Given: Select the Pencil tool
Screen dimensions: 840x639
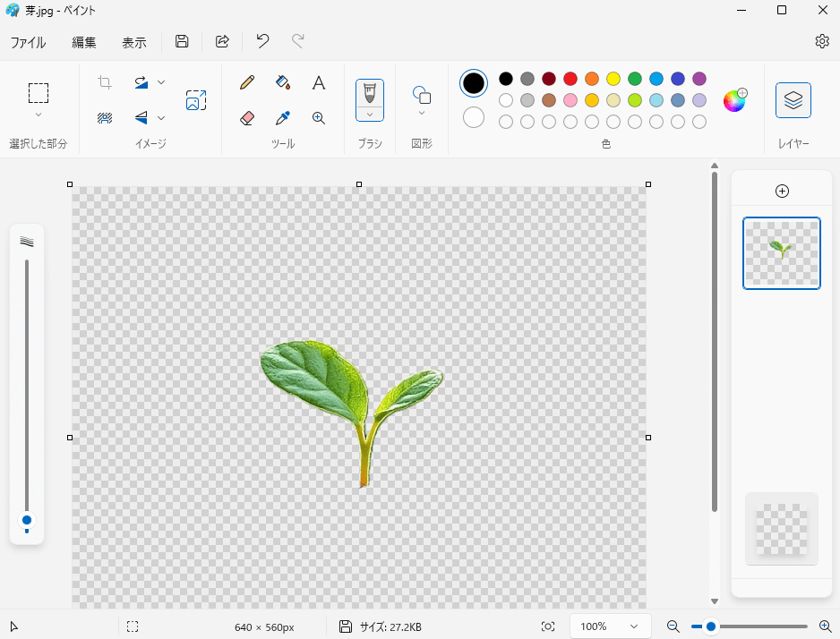Looking at the screenshot, I should pyautogui.click(x=248, y=83).
